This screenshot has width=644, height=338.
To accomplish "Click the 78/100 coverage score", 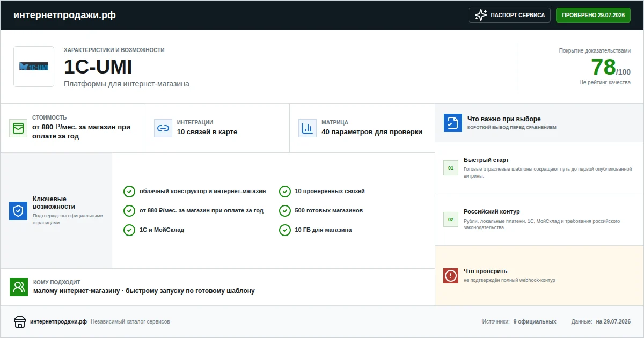I will click(x=611, y=68).
